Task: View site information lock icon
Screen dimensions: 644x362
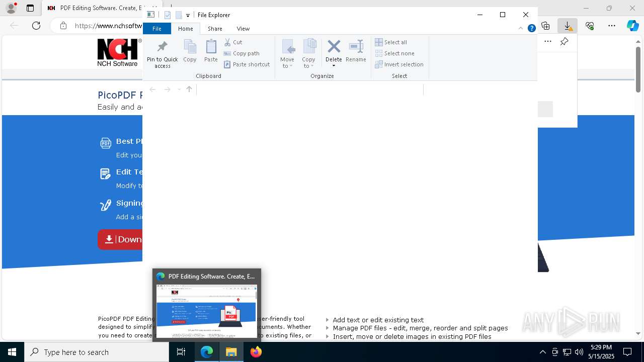Action: (63, 26)
